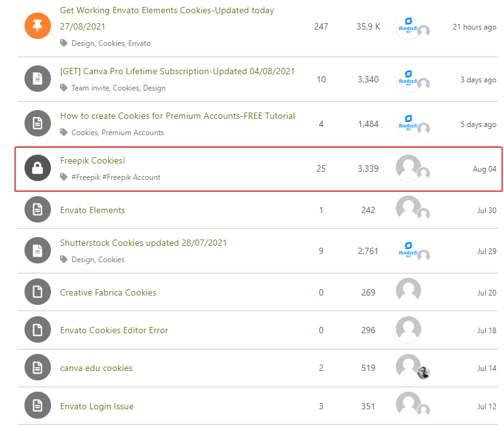504x425 pixels.
Task: Open the Envato Elements topic
Action: tap(92, 210)
